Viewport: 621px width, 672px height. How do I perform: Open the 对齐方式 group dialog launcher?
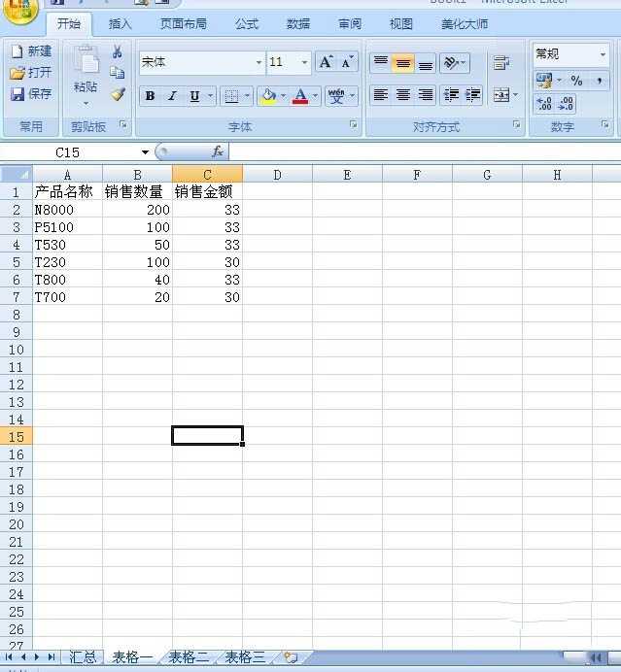pos(516,124)
